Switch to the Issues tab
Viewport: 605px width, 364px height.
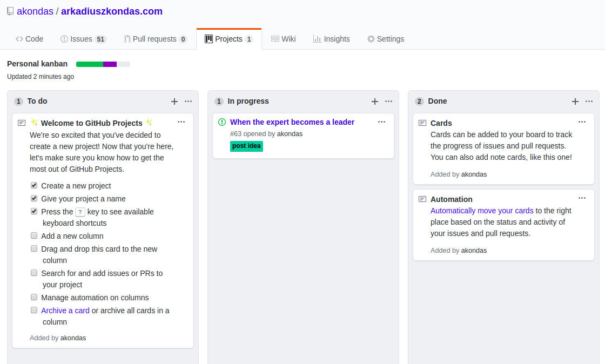[x=83, y=39]
